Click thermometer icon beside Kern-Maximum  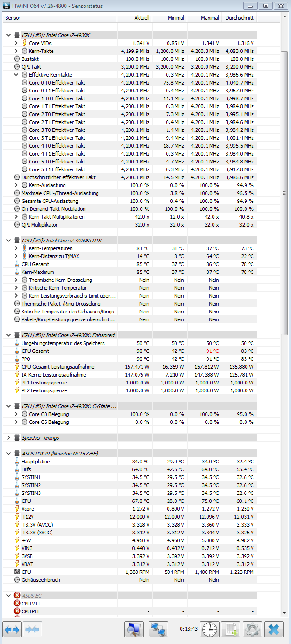17,272
